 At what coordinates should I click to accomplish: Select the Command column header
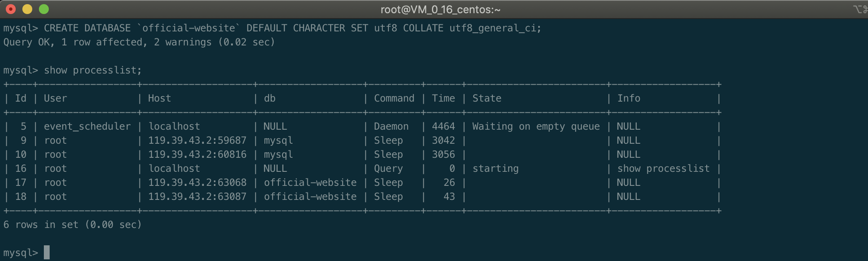(x=394, y=98)
